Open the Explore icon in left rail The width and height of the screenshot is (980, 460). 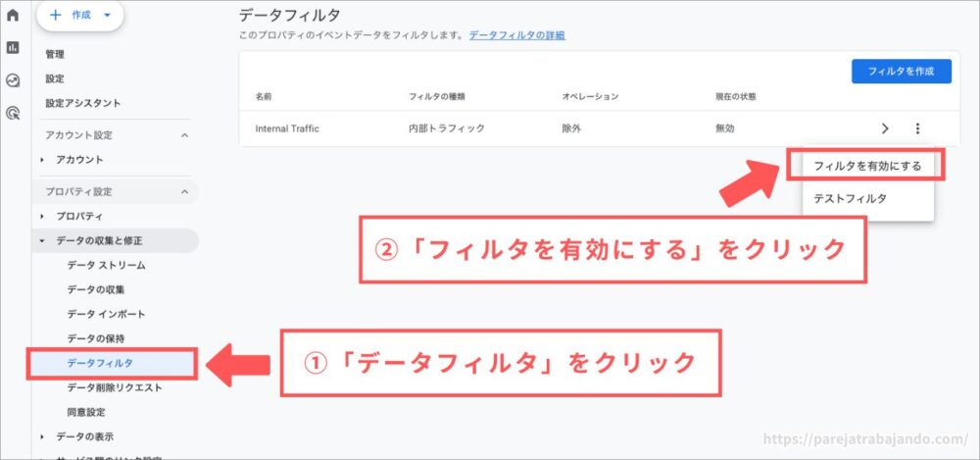13,80
